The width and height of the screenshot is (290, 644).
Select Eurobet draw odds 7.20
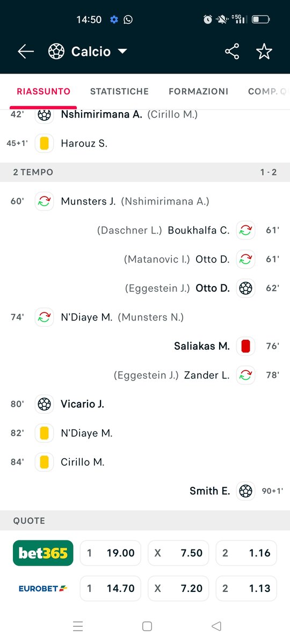click(178, 588)
